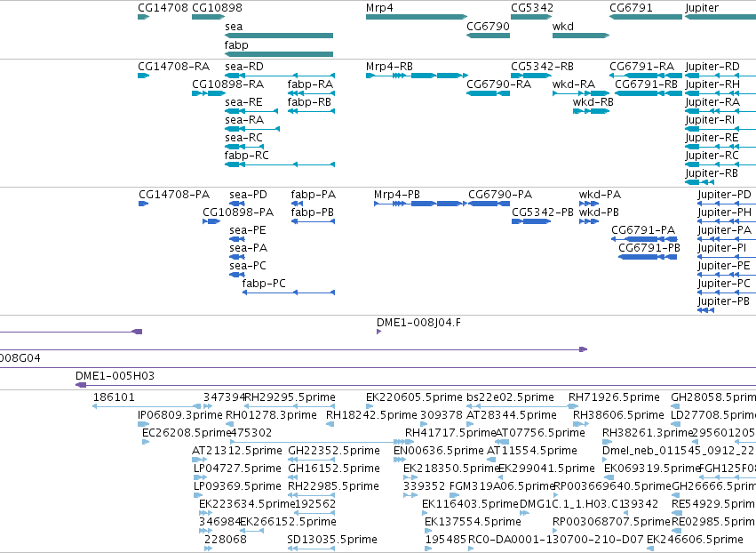The width and height of the screenshot is (756, 553).
Task: Click protein CG6790-PA
Action: point(489,204)
